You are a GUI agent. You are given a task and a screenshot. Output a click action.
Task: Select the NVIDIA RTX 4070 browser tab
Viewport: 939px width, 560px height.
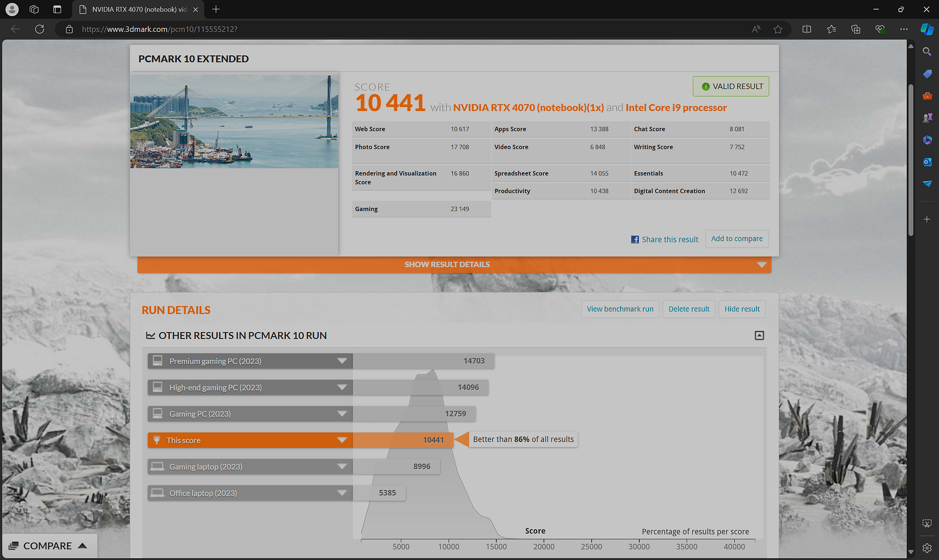(x=138, y=9)
